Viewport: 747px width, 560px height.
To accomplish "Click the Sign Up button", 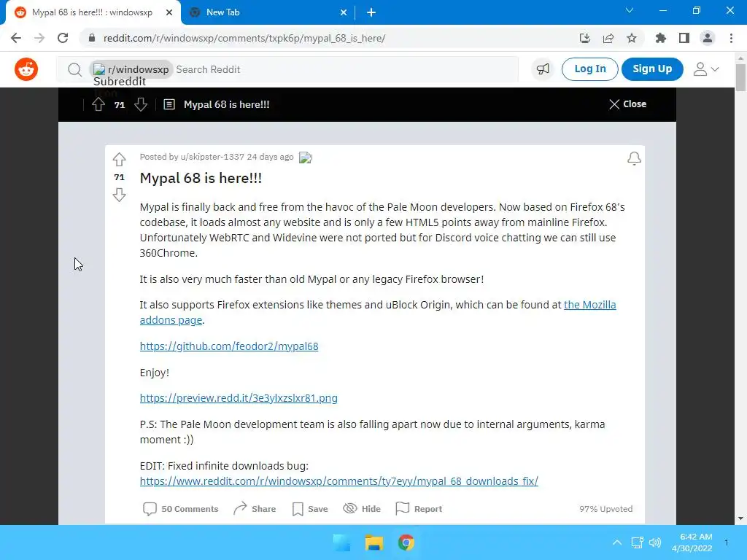I will 652,69.
